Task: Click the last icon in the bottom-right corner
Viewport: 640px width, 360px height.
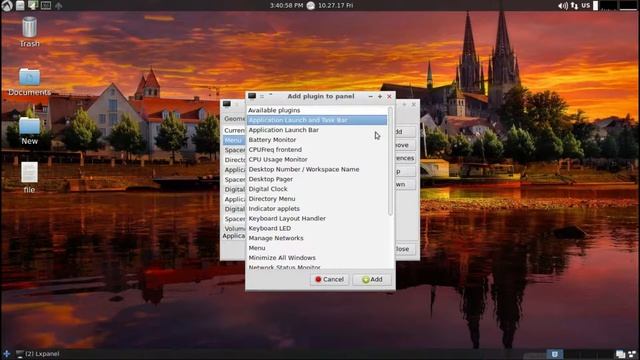Action: tap(632, 354)
